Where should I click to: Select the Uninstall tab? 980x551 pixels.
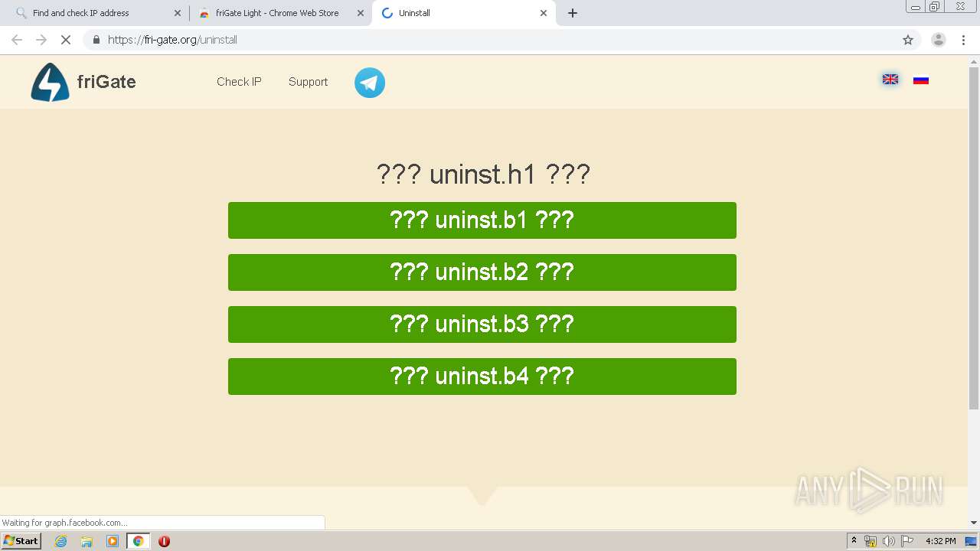[x=464, y=13]
